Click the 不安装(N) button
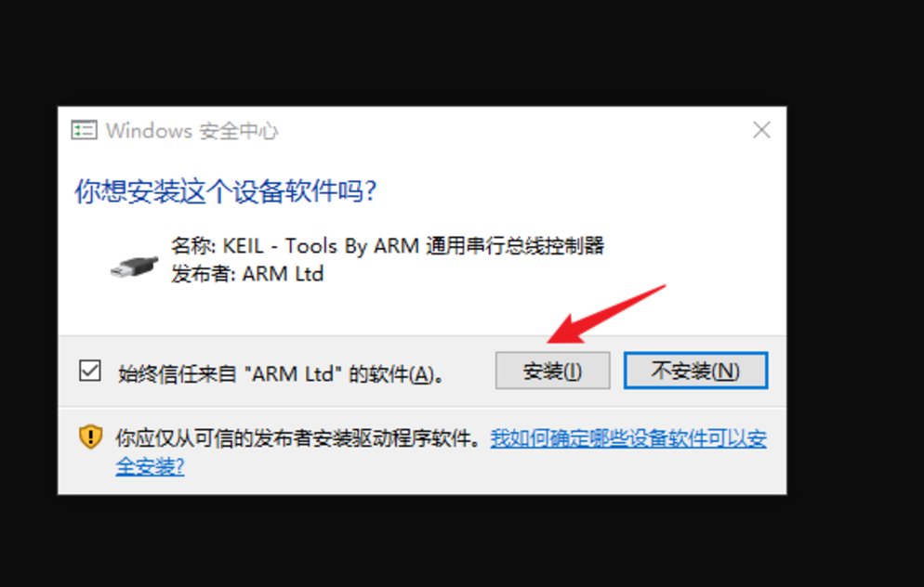Viewport: 924px width, 587px height. [x=695, y=371]
